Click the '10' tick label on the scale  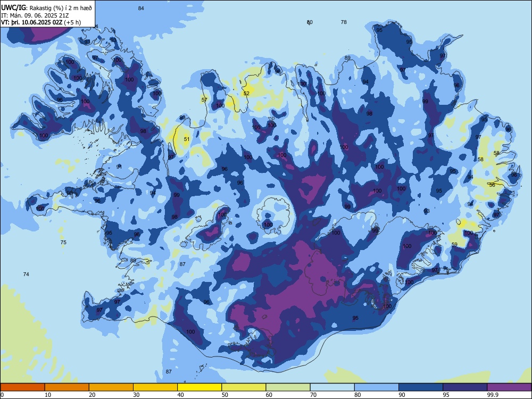click(x=48, y=395)
